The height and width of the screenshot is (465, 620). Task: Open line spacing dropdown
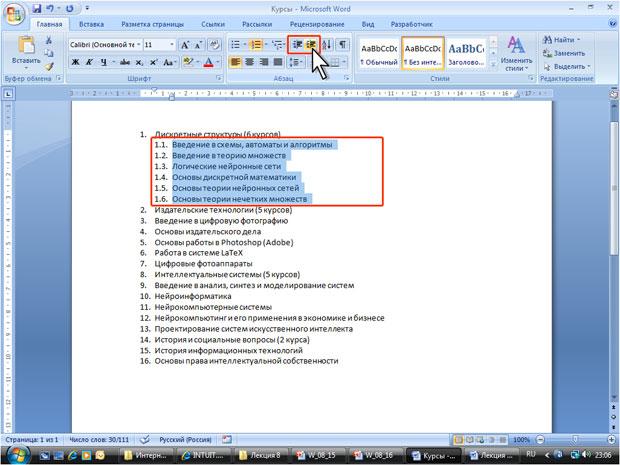[296, 62]
